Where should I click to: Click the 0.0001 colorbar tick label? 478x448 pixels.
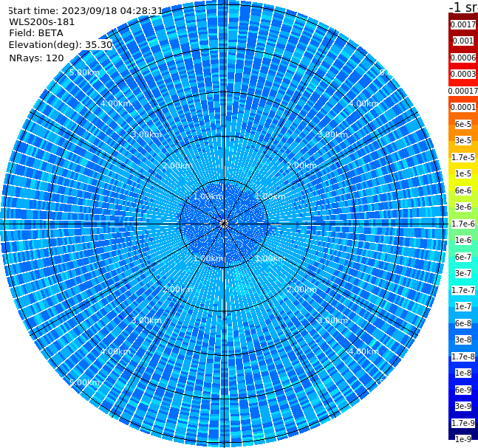point(463,107)
